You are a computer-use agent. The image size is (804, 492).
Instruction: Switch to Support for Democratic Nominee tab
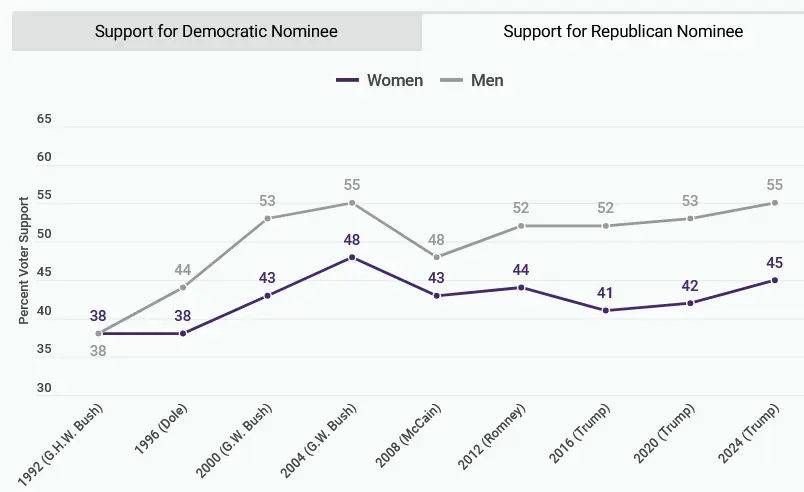coord(216,31)
